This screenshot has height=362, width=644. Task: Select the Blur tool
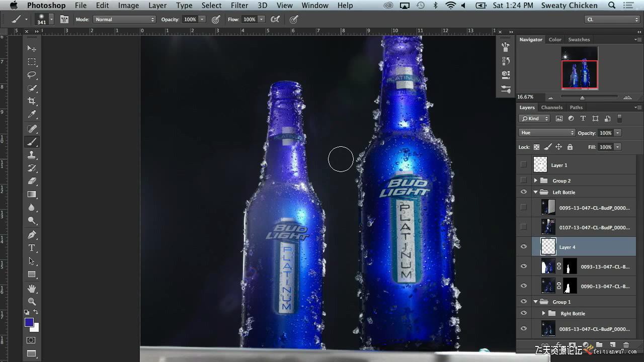(x=32, y=207)
